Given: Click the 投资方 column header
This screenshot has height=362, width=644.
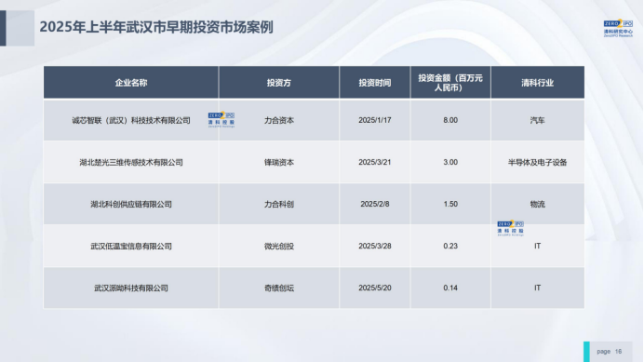Looking at the screenshot, I should click(279, 83).
